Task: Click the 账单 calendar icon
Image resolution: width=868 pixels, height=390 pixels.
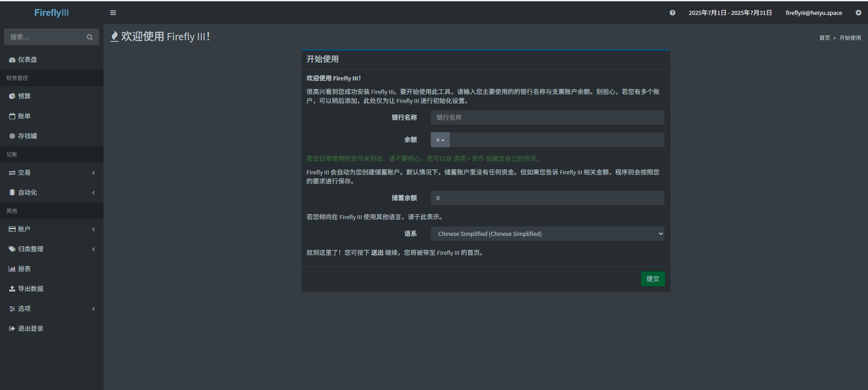Action: 12,116
